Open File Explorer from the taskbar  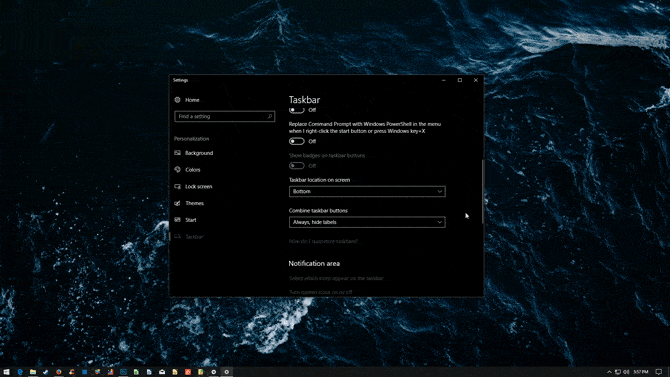click(x=33, y=372)
